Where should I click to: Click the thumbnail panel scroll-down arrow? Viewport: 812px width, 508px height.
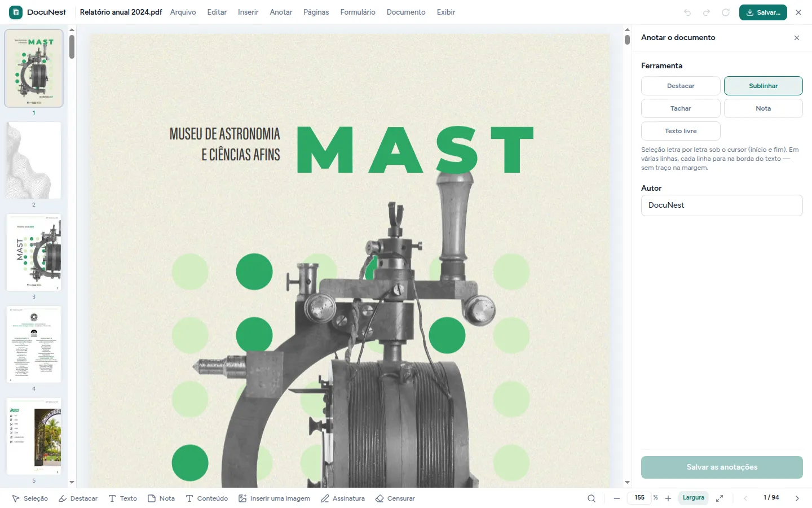pyautogui.click(x=72, y=483)
